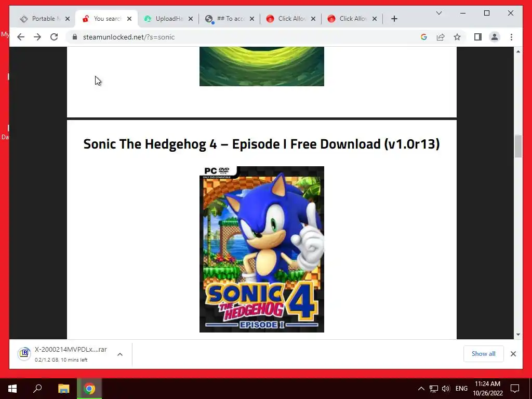Expand download item options chevron
Image resolution: width=532 pixels, height=399 pixels.
120,354
